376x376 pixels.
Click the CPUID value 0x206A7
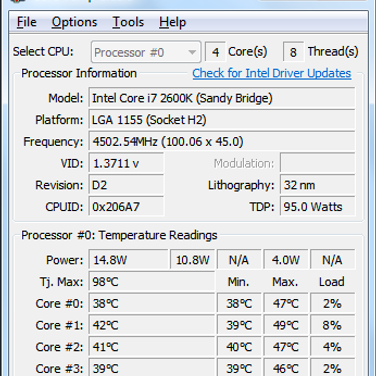pos(126,207)
